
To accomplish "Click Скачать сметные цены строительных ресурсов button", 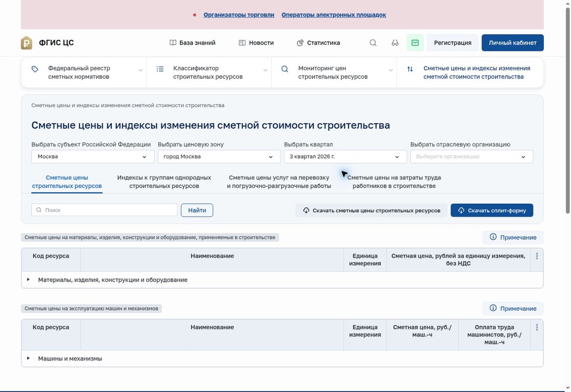I will click(x=372, y=210).
